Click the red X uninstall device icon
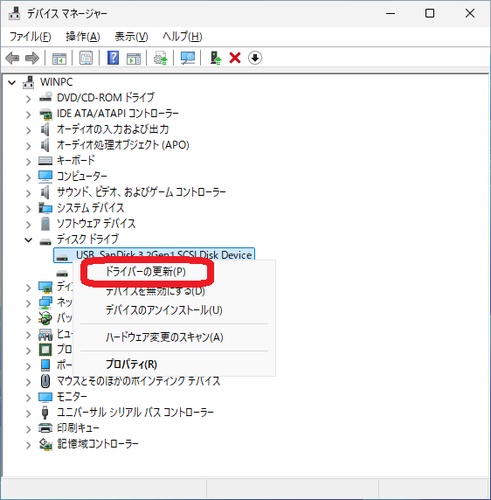Viewport: 491px width, 500px height. coord(235,58)
